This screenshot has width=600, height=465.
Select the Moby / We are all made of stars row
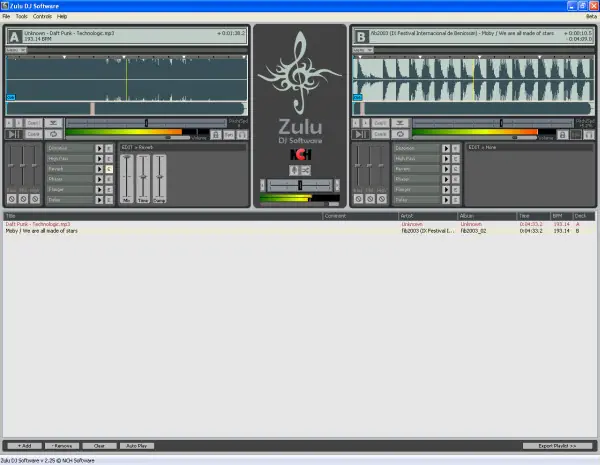pos(300,231)
